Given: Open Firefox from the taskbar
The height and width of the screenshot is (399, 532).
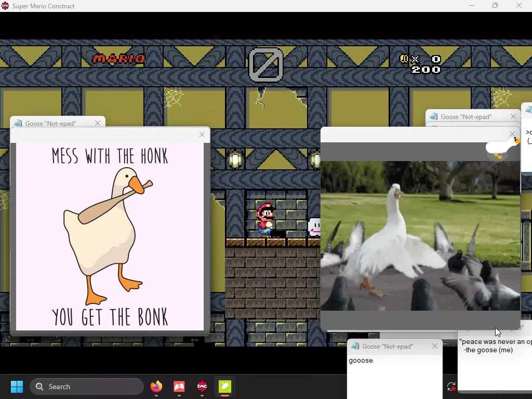Looking at the screenshot, I should (156, 387).
